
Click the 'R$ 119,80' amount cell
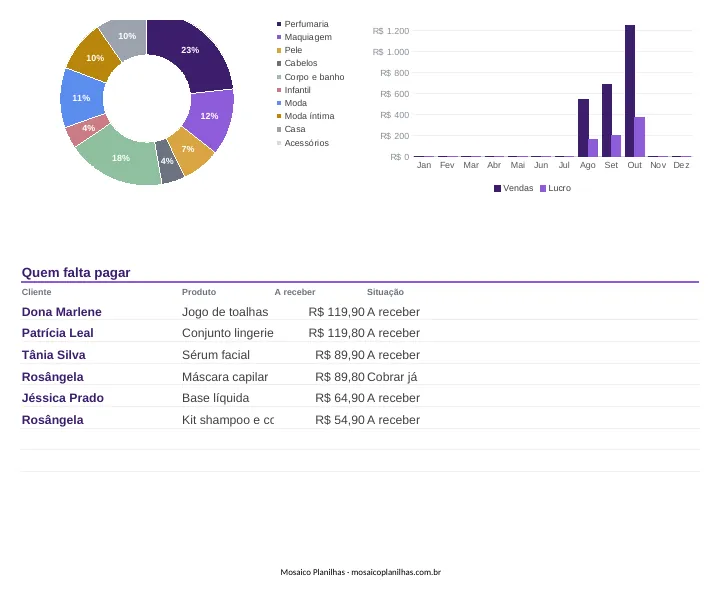[337, 333]
